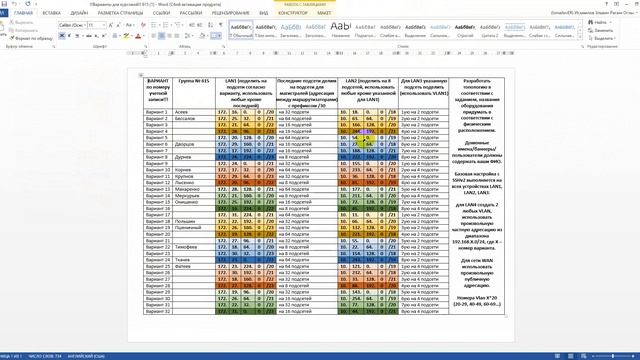Open the font size dropdown
The image size is (640, 360).
coord(104,25)
